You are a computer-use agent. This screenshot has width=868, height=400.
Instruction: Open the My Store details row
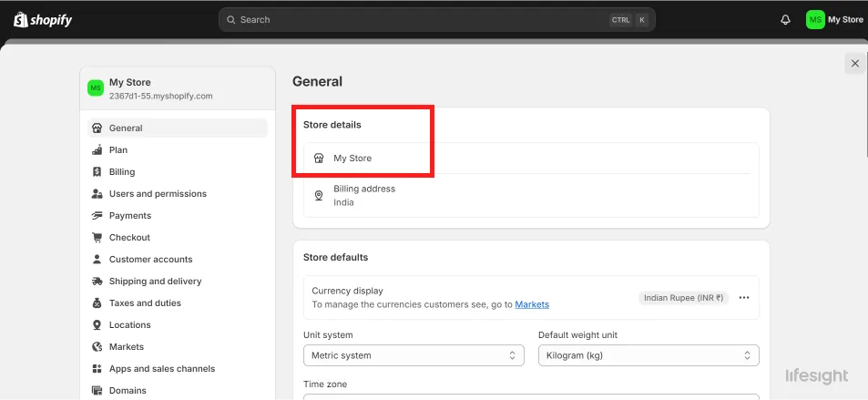[531, 159]
